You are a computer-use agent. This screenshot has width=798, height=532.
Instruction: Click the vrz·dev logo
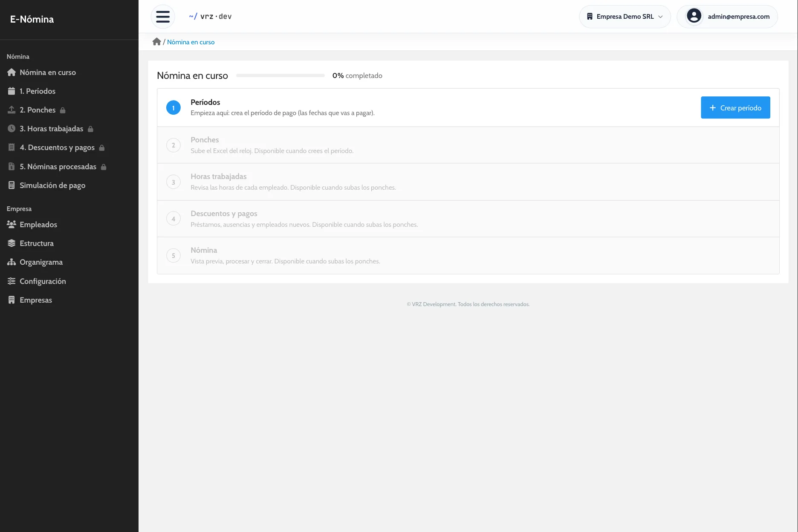click(210, 17)
